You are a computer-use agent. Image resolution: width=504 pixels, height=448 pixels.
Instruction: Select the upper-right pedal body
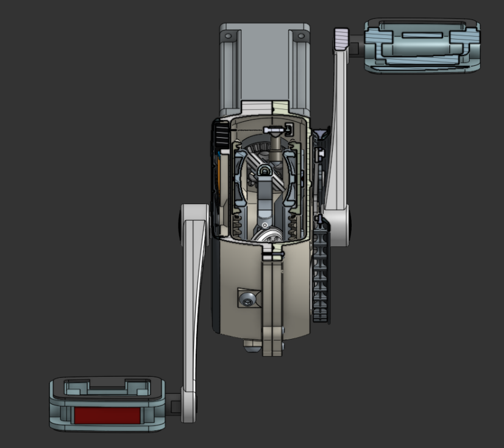[422, 46]
